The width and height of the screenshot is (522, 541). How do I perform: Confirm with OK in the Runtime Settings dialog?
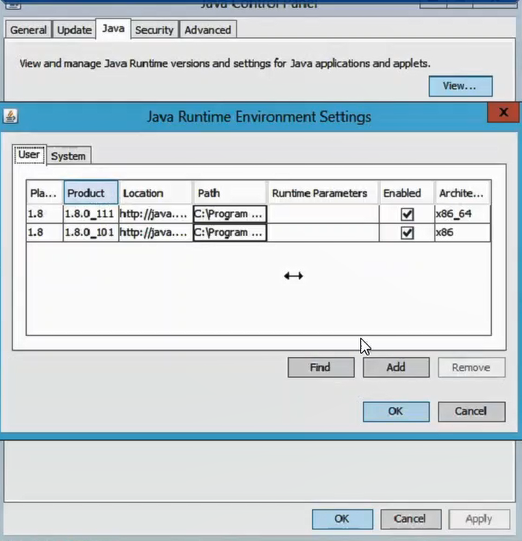coord(396,411)
